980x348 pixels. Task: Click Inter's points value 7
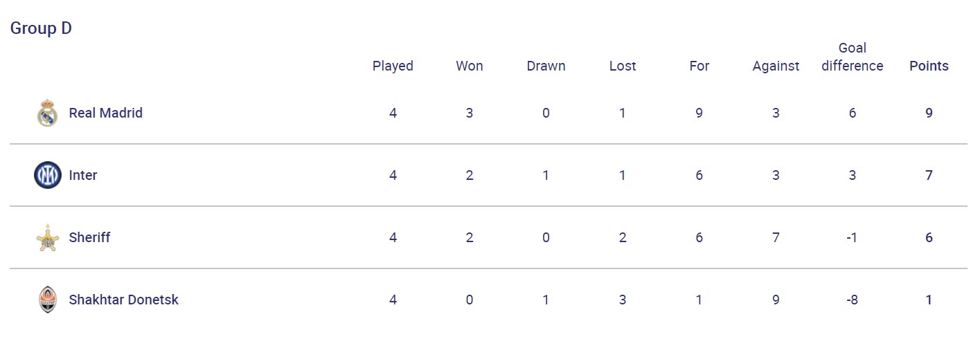[929, 175]
